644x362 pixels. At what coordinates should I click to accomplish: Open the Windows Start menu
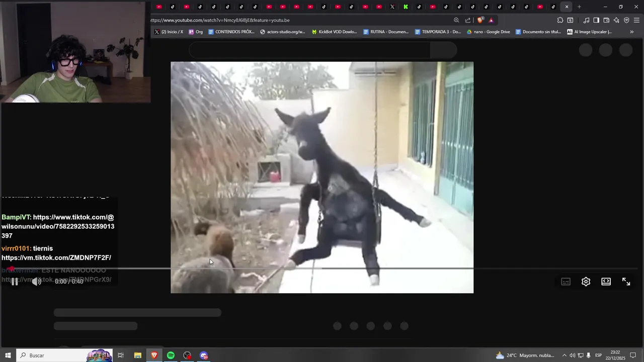[8, 355]
